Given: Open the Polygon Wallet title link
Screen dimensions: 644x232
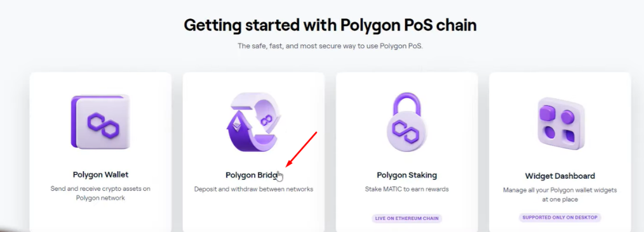Looking at the screenshot, I should click(x=100, y=174).
